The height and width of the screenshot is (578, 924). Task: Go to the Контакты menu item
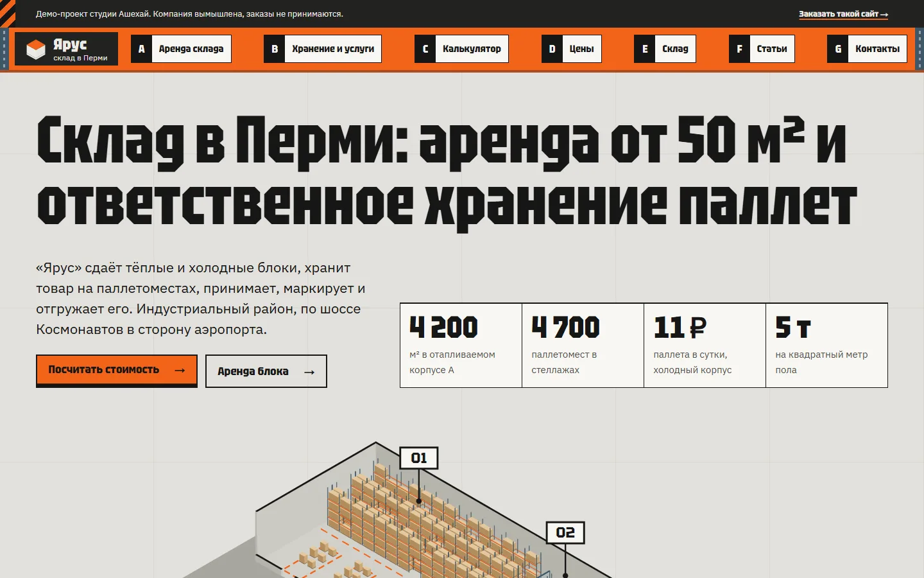point(867,49)
